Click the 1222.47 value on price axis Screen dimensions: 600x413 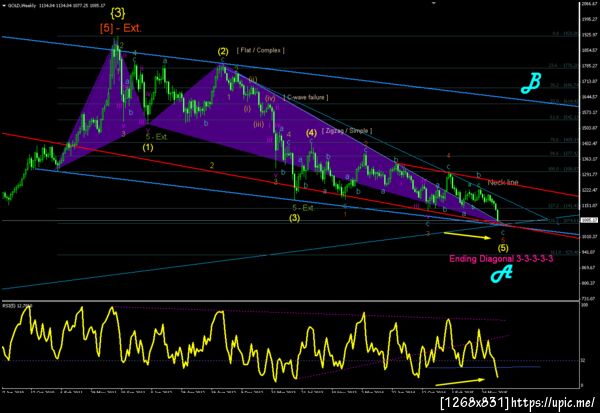click(x=590, y=189)
